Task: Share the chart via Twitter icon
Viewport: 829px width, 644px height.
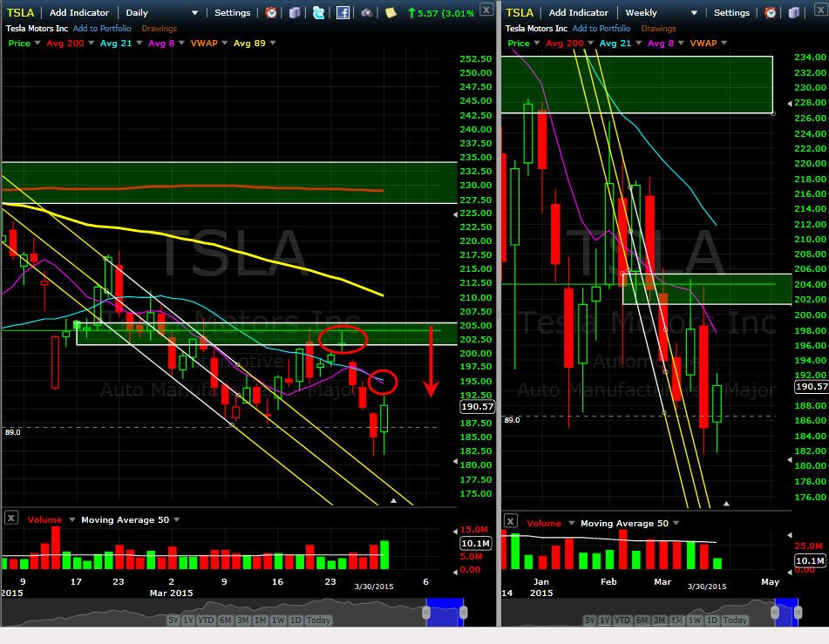Action: pos(318,13)
